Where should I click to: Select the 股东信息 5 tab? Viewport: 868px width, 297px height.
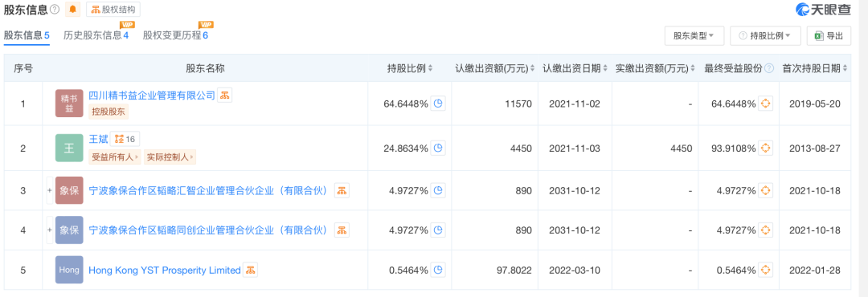pos(27,35)
